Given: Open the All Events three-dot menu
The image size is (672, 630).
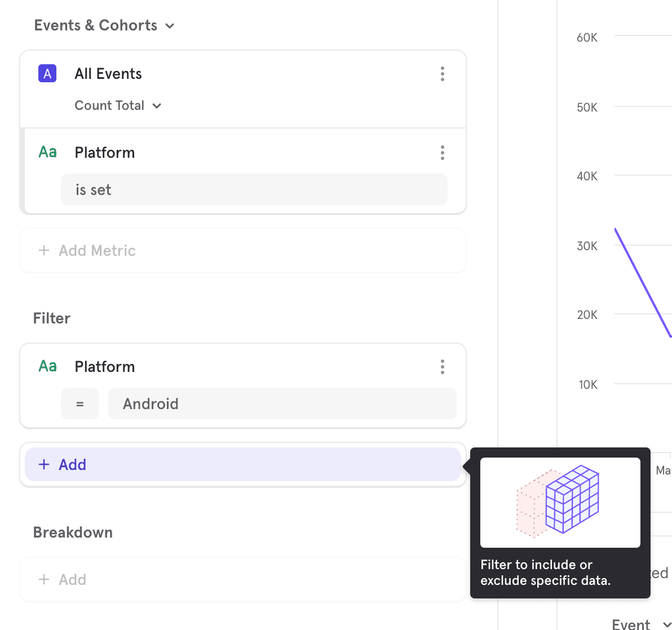Looking at the screenshot, I should [x=443, y=74].
